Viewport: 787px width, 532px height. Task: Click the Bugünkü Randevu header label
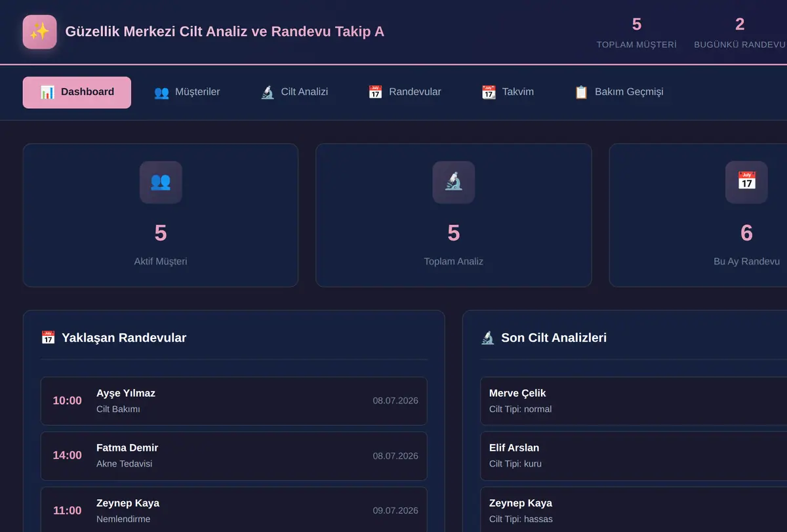(740, 45)
